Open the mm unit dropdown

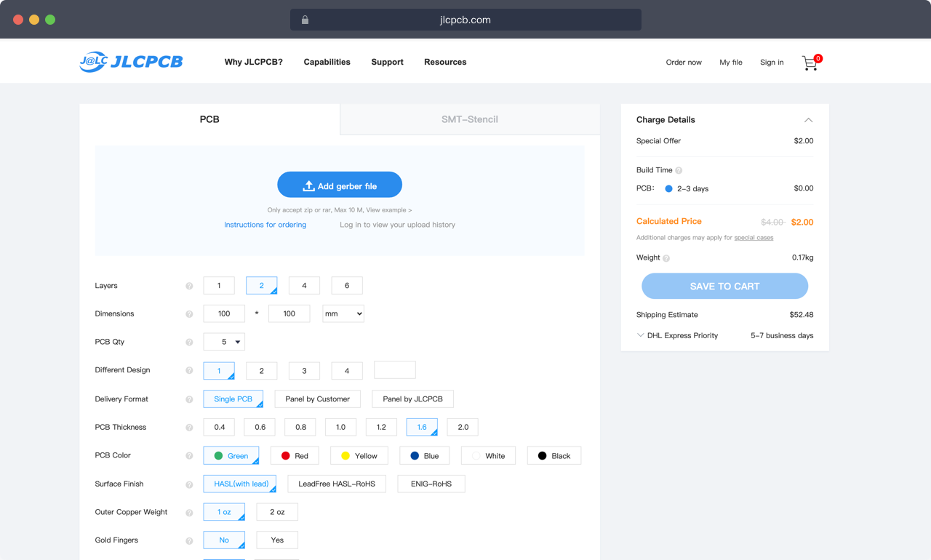[x=343, y=313]
